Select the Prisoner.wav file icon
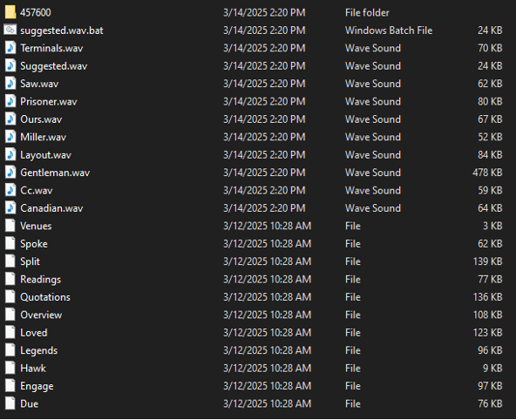Viewport: 516px width, 420px height. [x=10, y=101]
